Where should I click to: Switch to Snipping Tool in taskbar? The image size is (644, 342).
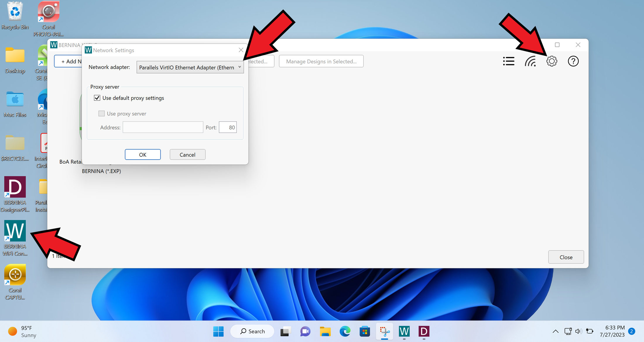pos(385,331)
